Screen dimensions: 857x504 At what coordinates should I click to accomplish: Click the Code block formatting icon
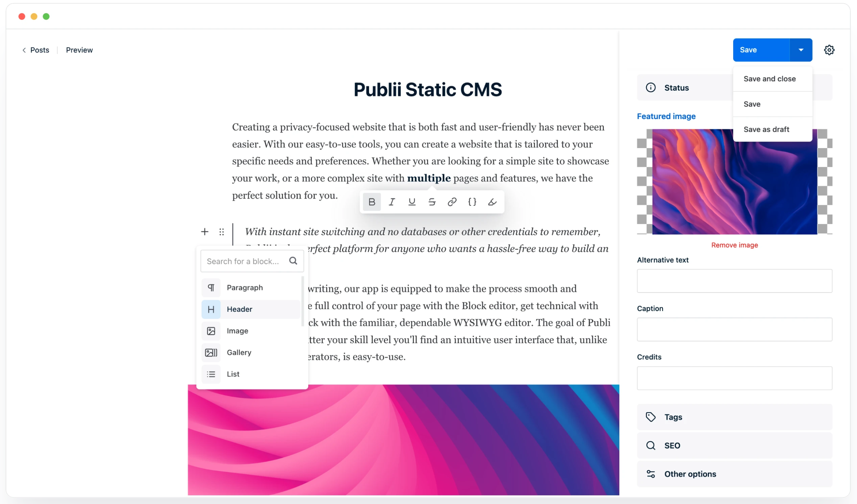tap(473, 201)
